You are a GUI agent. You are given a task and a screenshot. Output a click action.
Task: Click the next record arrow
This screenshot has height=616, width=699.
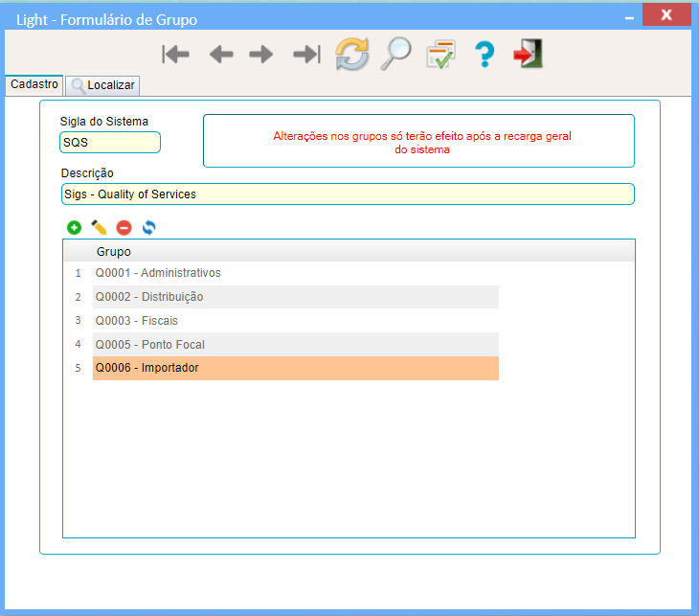[x=261, y=55]
